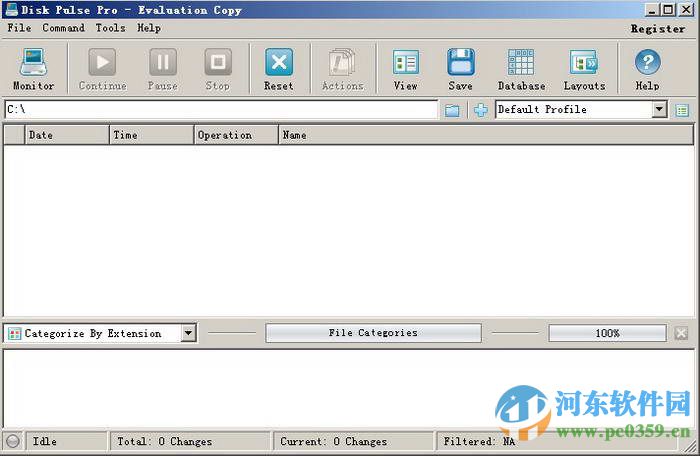The height and width of the screenshot is (456, 700).
Task: Open the Help question mark icon
Action: [x=647, y=69]
